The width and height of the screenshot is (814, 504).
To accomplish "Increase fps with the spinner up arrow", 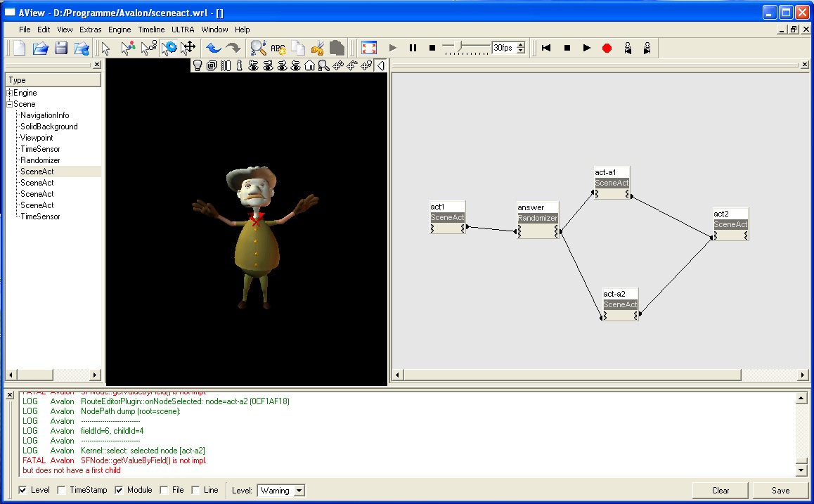I will point(521,45).
